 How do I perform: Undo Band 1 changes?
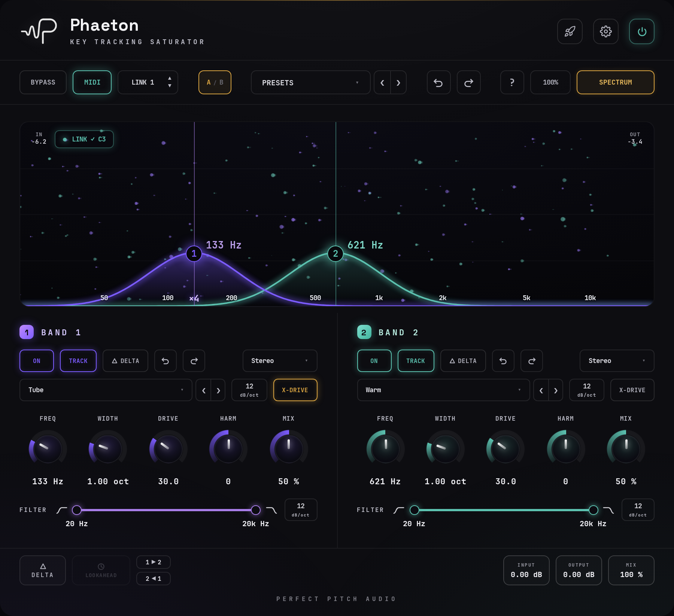165,361
